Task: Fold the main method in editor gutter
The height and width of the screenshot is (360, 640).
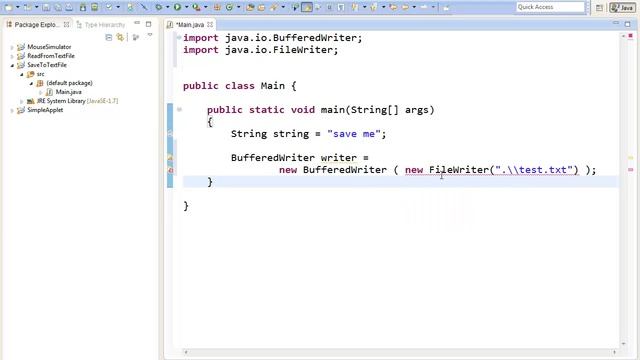Action: 179,109
